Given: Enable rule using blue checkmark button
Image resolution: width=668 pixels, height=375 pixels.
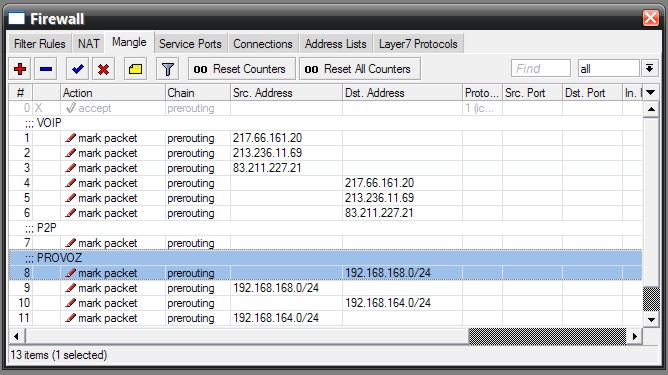Looking at the screenshot, I should coord(78,69).
